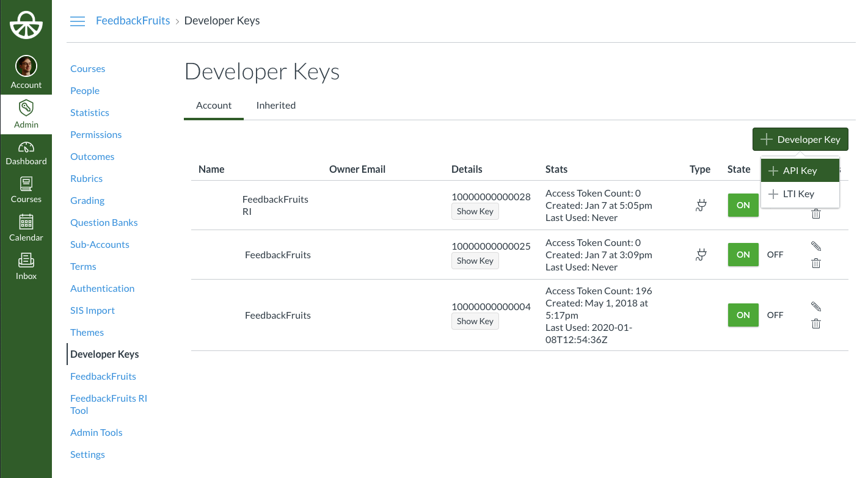Image resolution: width=868 pixels, height=478 pixels.
Task: Open the Rubrics sidebar link
Action: [x=87, y=178]
